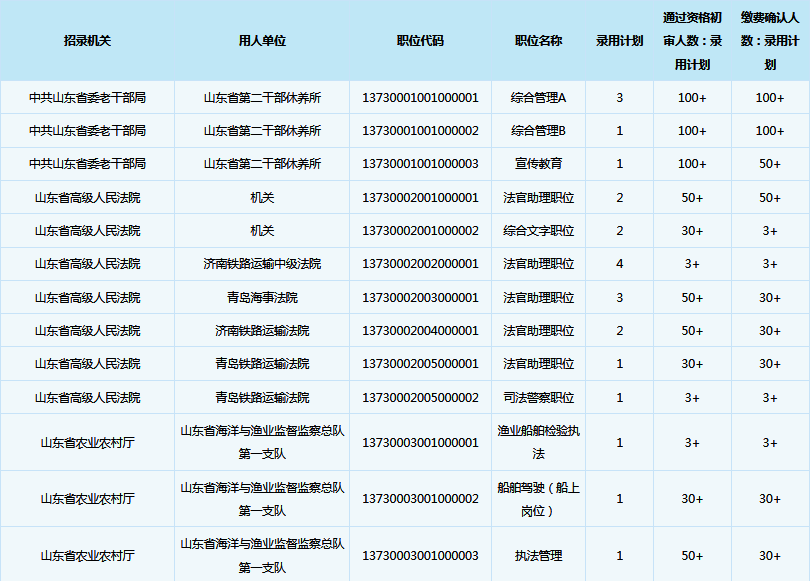Select the 宣传教育 position name

point(538,164)
